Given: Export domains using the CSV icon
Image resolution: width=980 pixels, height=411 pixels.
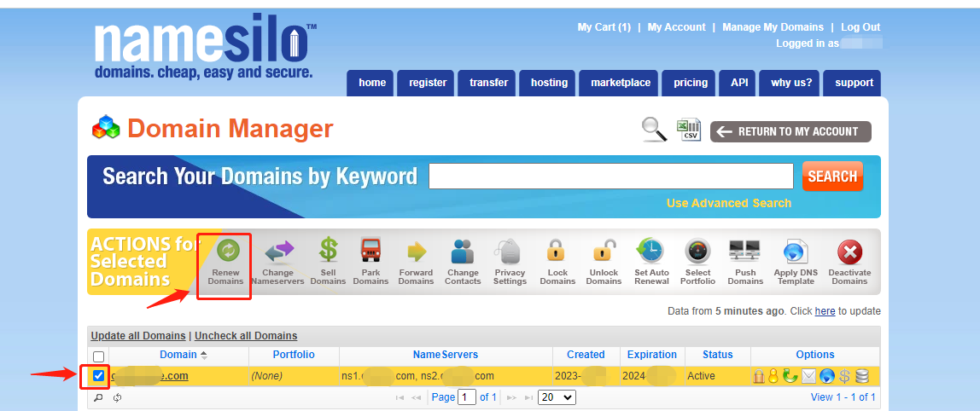Looking at the screenshot, I should click(x=688, y=130).
